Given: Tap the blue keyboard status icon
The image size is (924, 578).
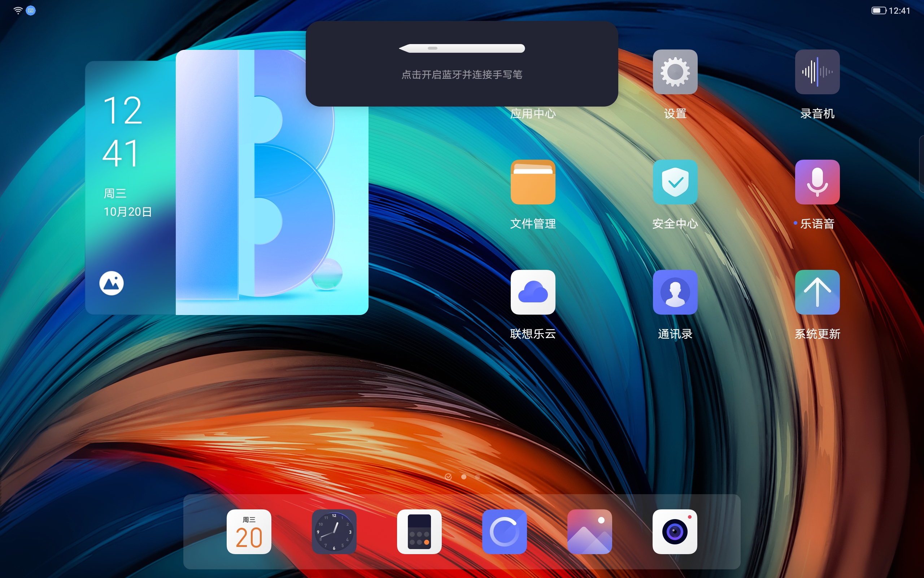Looking at the screenshot, I should point(31,10).
